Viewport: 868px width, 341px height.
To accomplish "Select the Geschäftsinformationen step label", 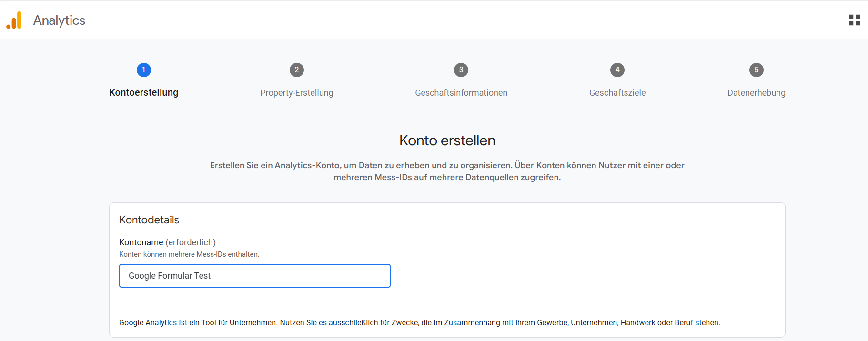I will (x=461, y=93).
